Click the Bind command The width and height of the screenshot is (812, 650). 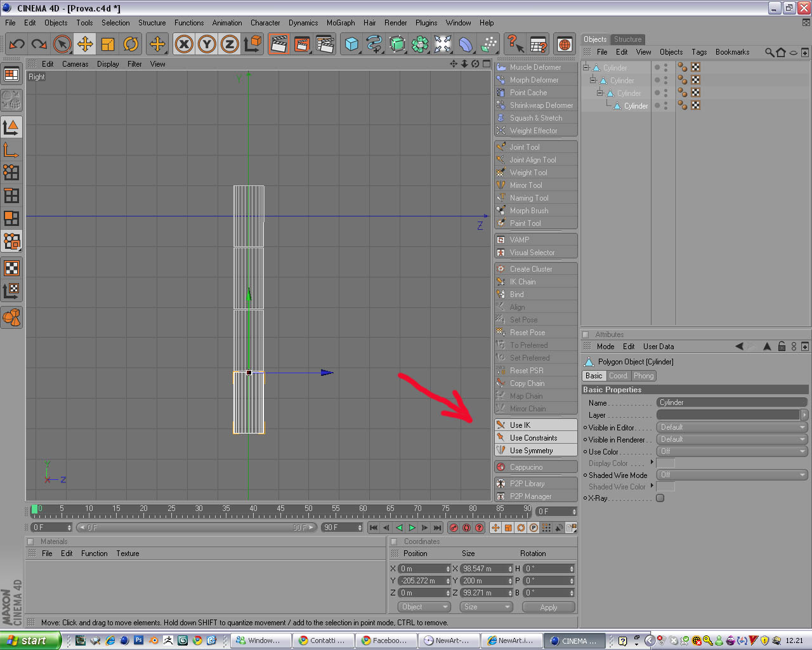tap(536, 295)
